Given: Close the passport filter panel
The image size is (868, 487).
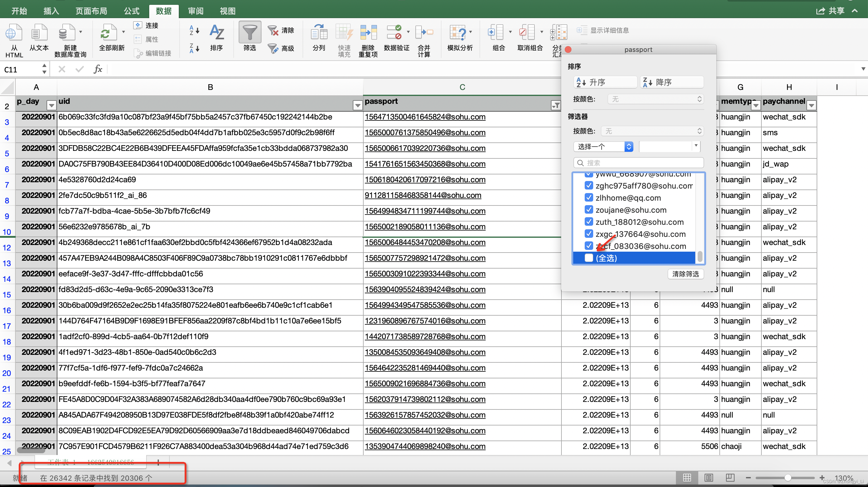Looking at the screenshot, I should click(568, 49).
